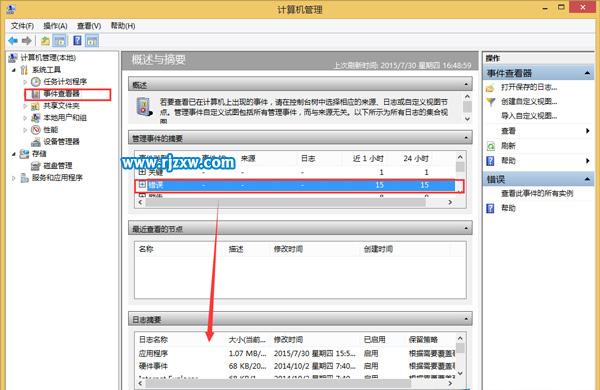This screenshot has width=600, height=390.
Task: Click the 修改时间 column in recent nodes
Action: [288, 249]
